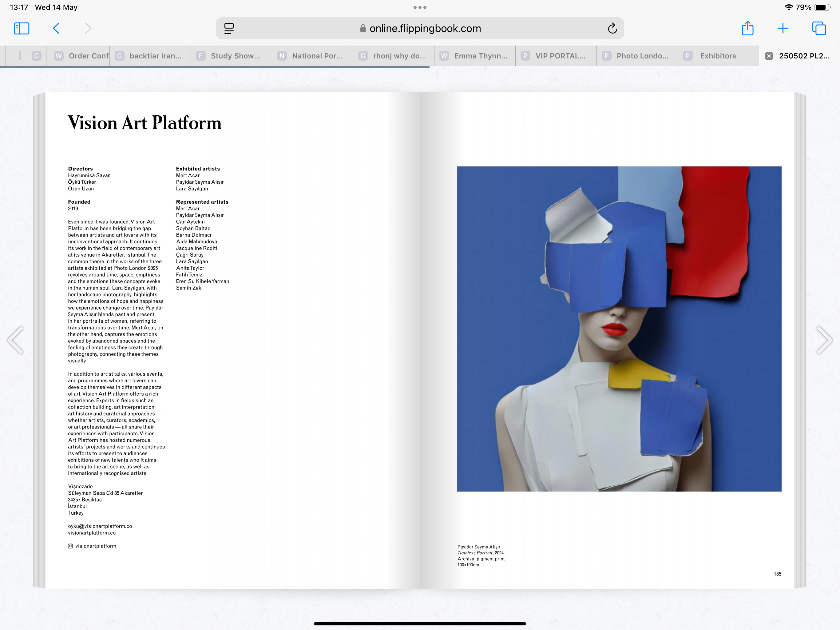This screenshot has height=630, width=840.
Task: Click the Represented artists heading
Action: click(x=202, y=202)
